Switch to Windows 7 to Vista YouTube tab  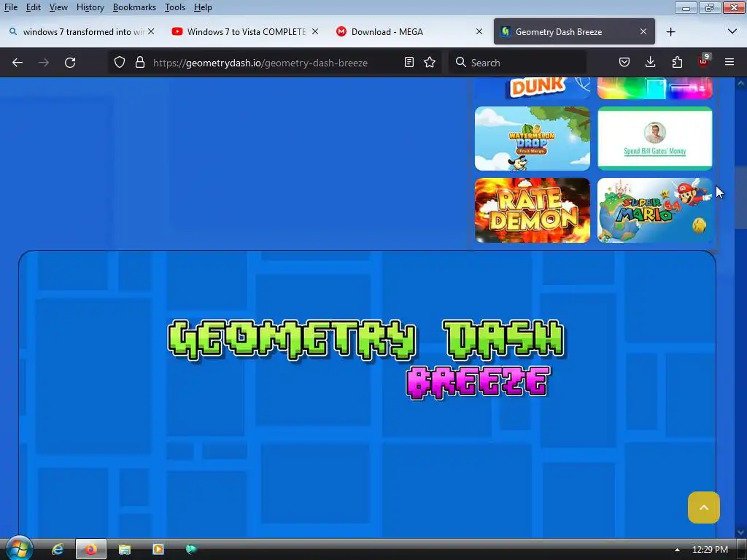pyautogui.click(x=246, y=32)
